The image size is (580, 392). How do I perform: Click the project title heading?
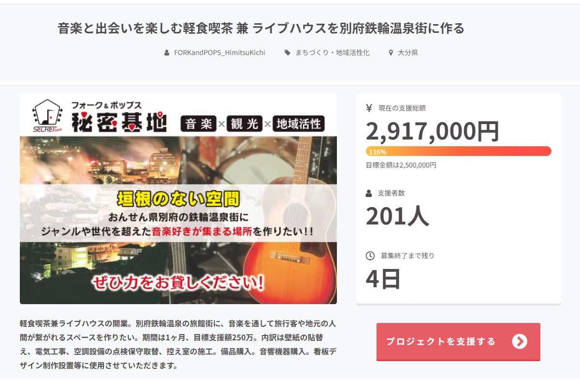point(261,28)
